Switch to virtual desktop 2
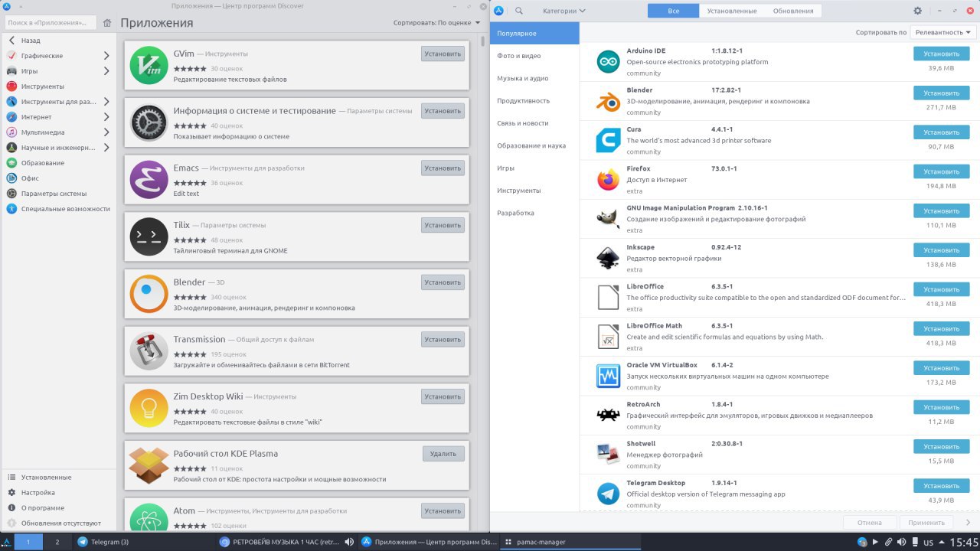Viewport: 980px width, 551px height. coord(57,542)
